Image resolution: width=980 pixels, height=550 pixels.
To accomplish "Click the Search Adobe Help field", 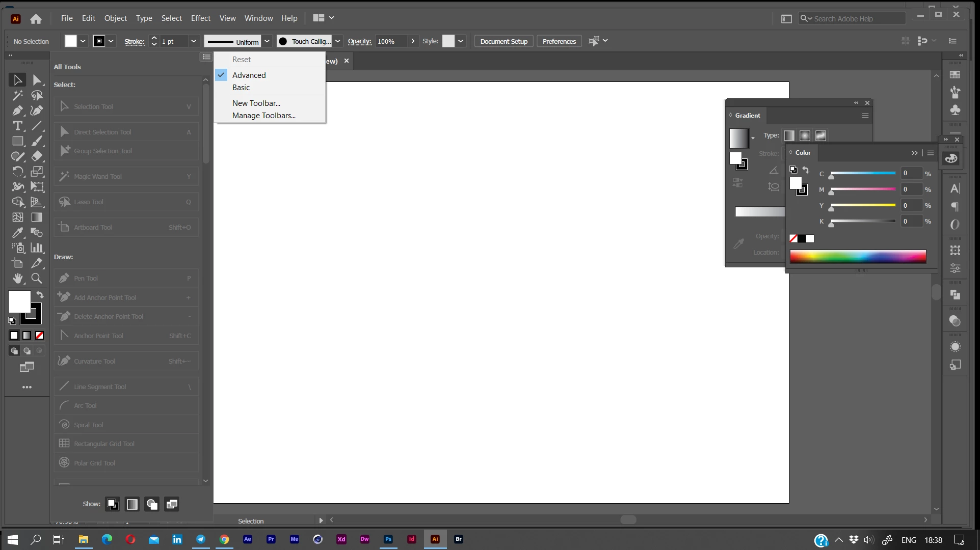I will 856,19.
